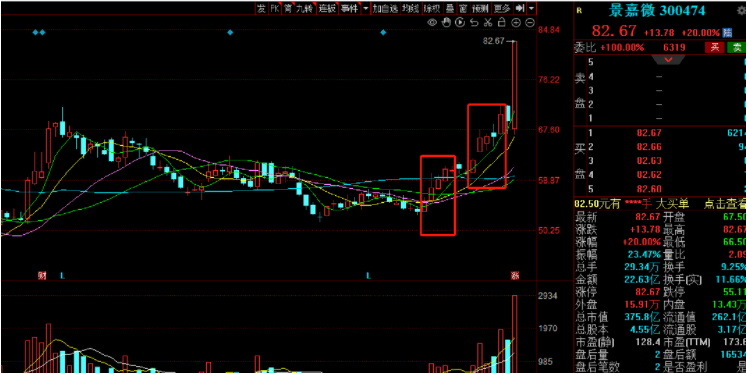Expand order book with red chevron
Viewport: 747px width, 374px height.
[668, 60]
